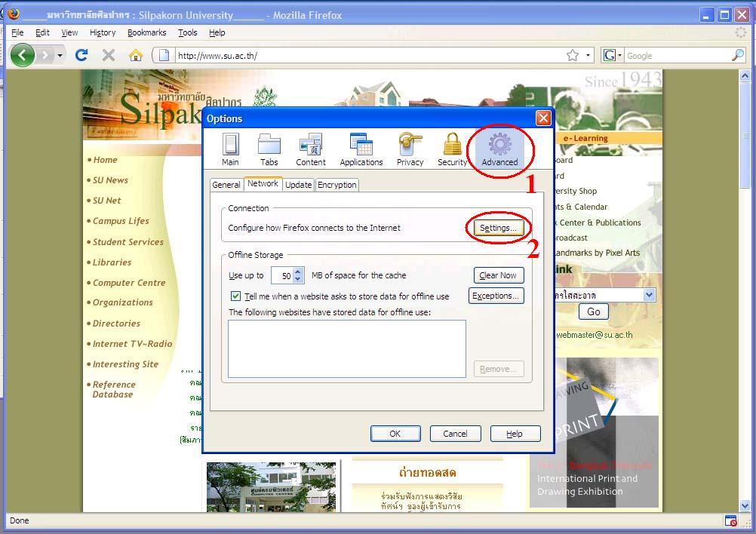Select the Security padlock pane icon
The height and width of the screenshot is (534, 756).
point(452,149)
